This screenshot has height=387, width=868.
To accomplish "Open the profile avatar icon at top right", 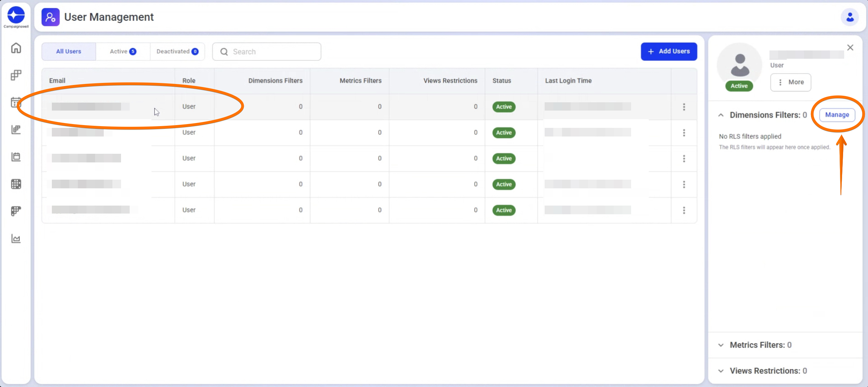I will pyautogui.click(x=850, y=17).
